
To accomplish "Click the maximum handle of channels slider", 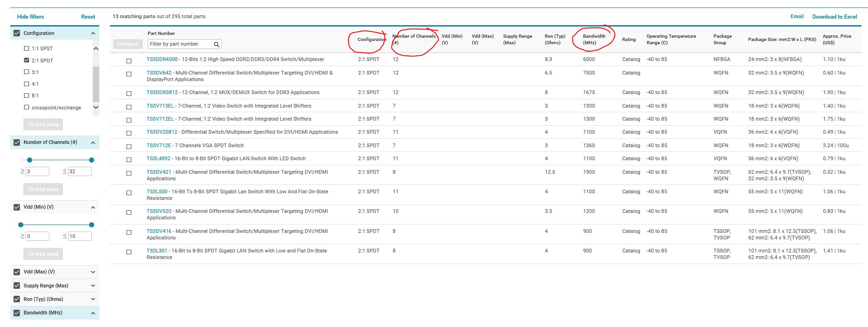I will click(91, 160).
